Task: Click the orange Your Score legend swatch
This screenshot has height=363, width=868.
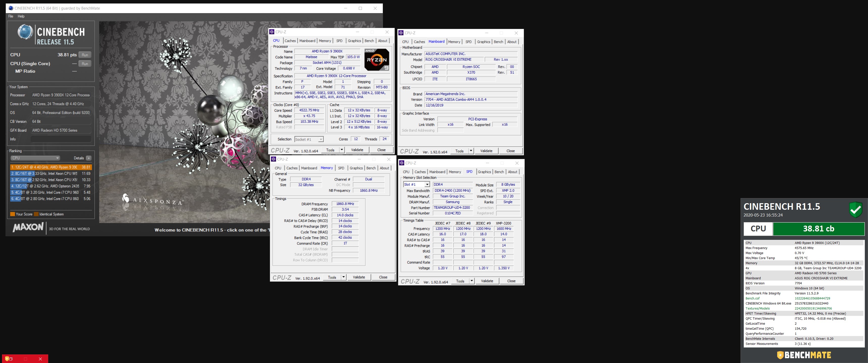Action: 12,214
